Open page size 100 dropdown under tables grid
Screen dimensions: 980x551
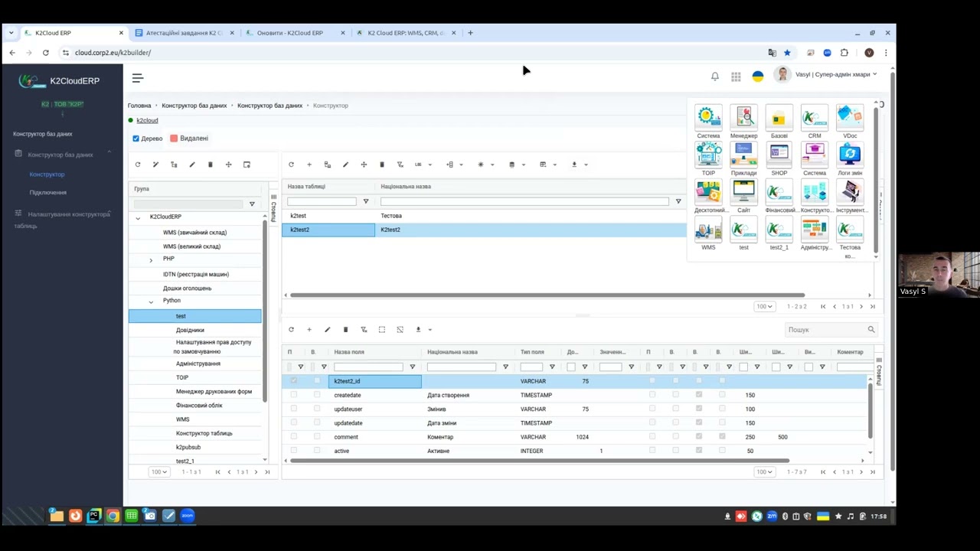pyautogui.click(x=764, y=306)
